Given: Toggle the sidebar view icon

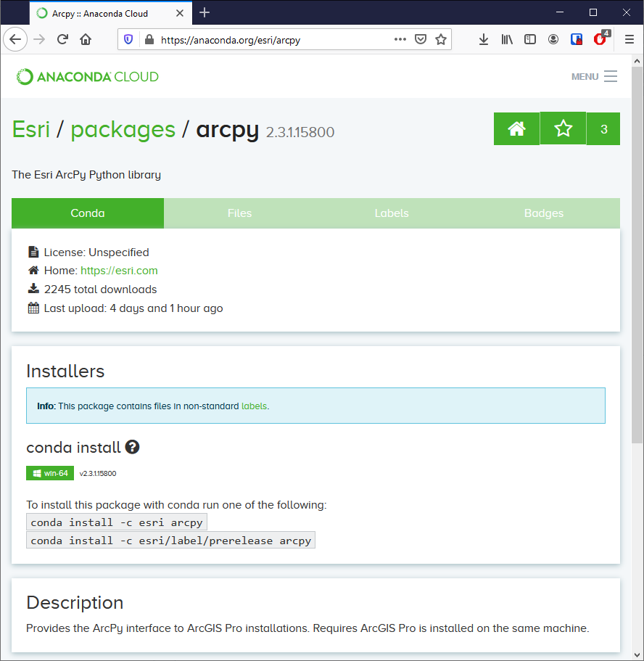Looking at the screenshot, I should tap(530, 40).
